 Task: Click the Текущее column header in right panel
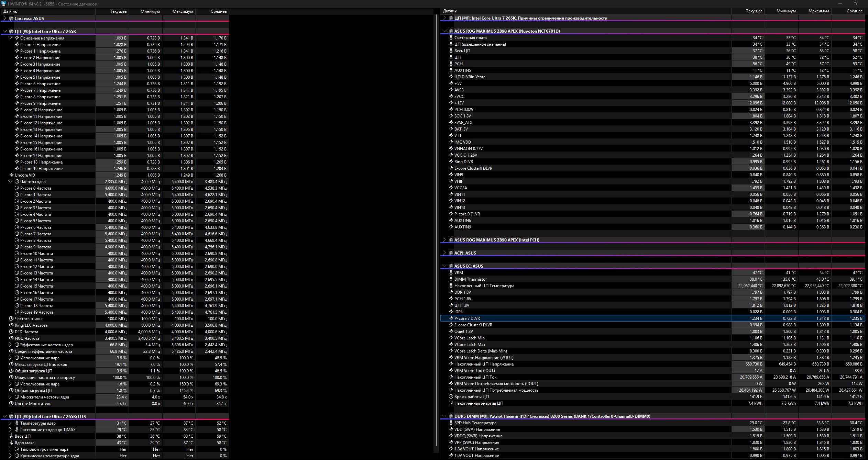click(x=754, y=11)
